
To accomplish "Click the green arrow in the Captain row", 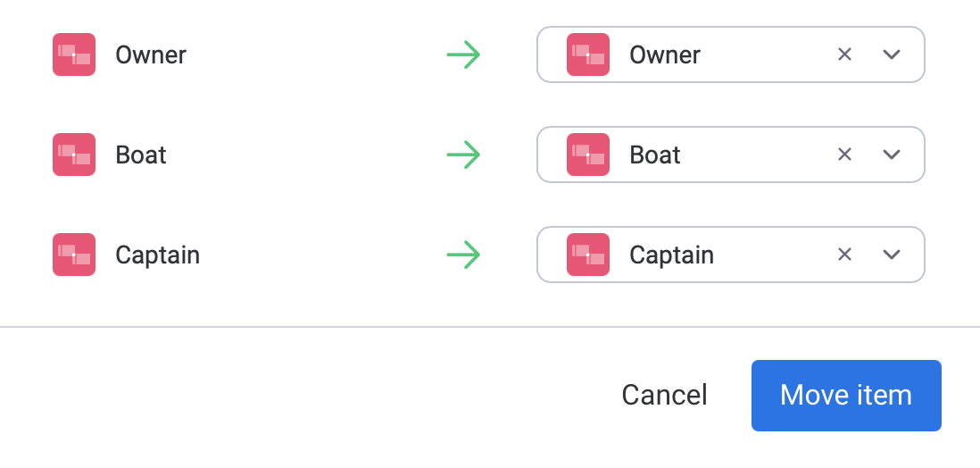I will (463, 255).
